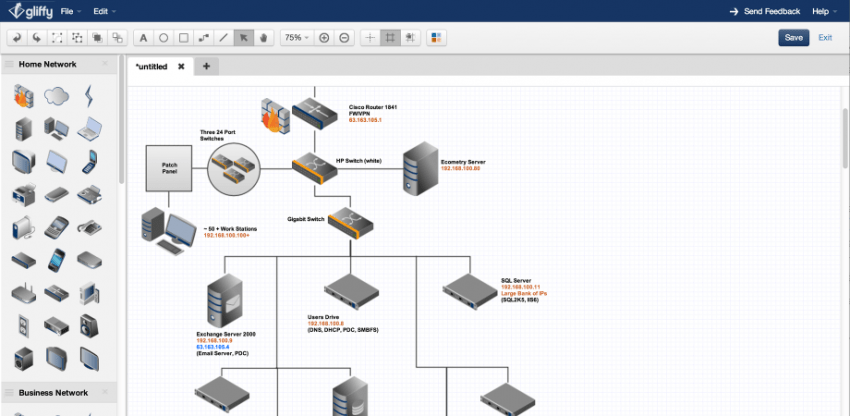The width and height of the screenshot is (850, 416).
Task: Pick the flatbed scanner shape in library
Action: click(56, 194)
